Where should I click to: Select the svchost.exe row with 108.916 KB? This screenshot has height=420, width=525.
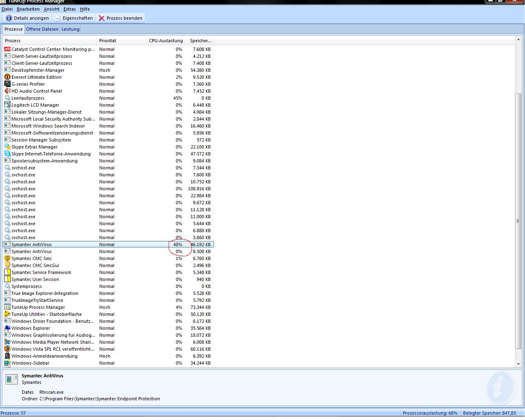point(108,189)
